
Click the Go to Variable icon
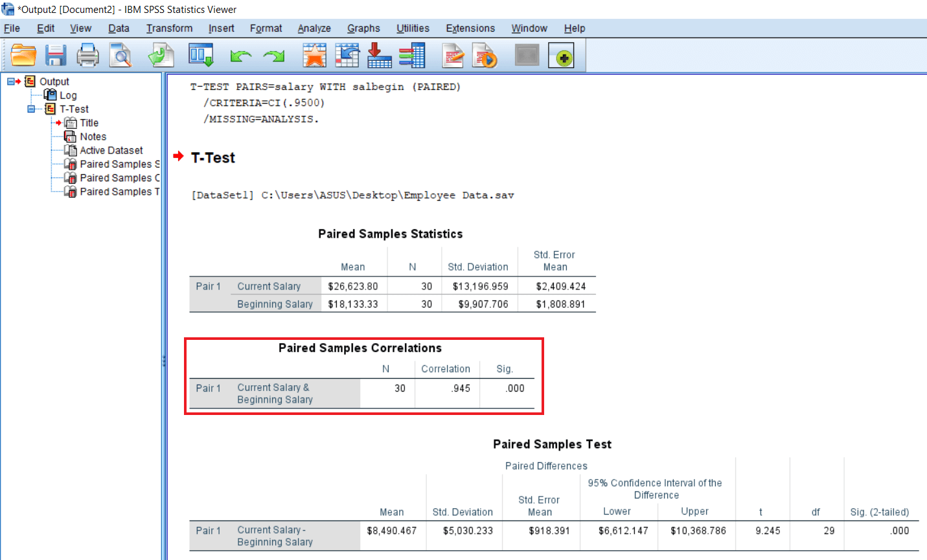point(380,56)
